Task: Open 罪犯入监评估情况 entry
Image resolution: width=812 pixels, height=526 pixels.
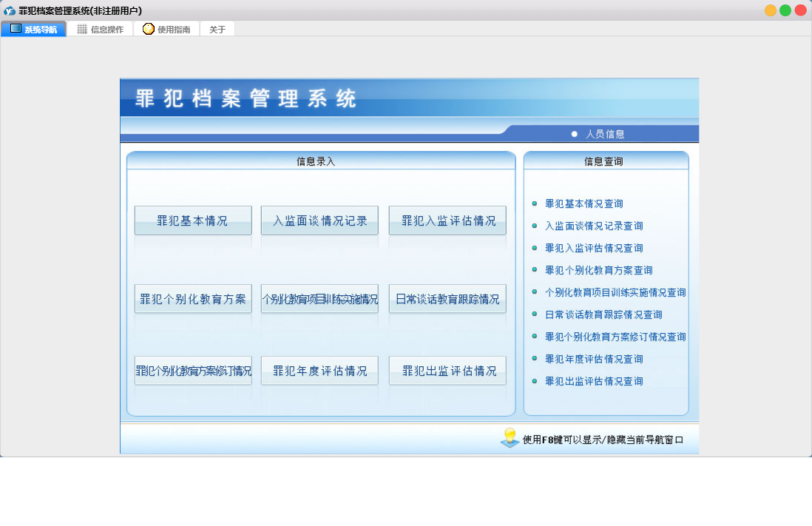Action: point(447,220)
